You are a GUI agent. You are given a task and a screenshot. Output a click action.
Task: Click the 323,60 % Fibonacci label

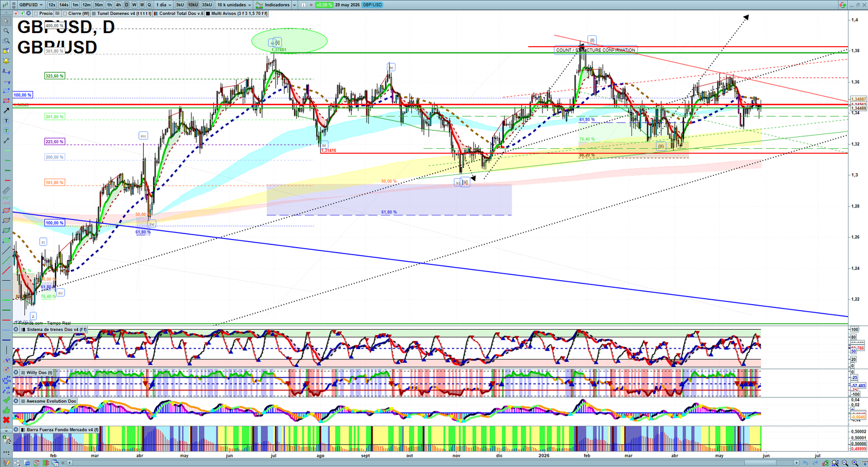(54, 76)
